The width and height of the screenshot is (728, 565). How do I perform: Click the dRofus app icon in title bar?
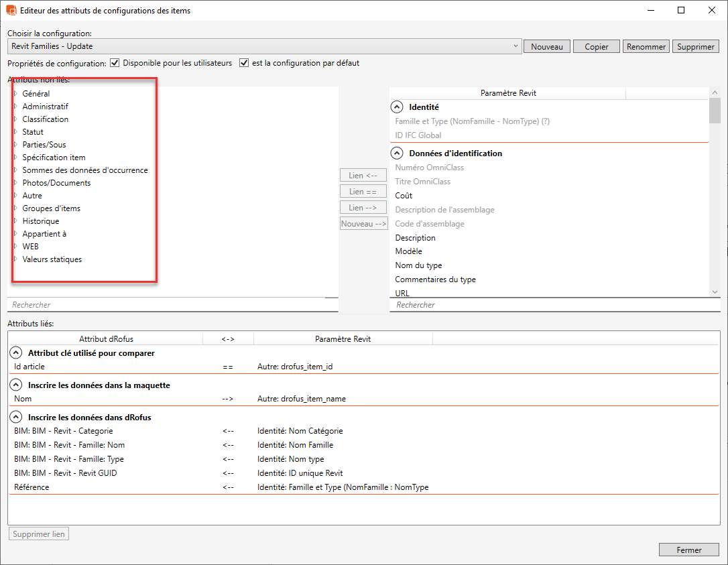pyautogui.click(x=11, y=11)
